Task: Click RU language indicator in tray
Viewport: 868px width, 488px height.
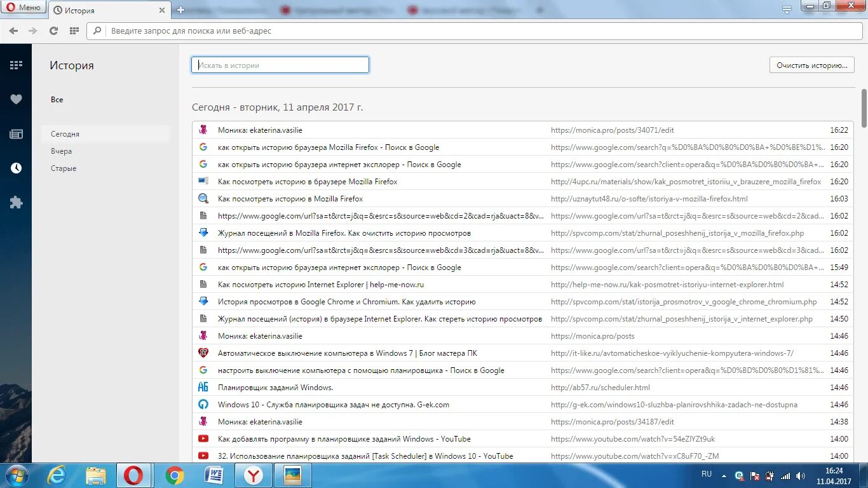Action: point(707,474)
